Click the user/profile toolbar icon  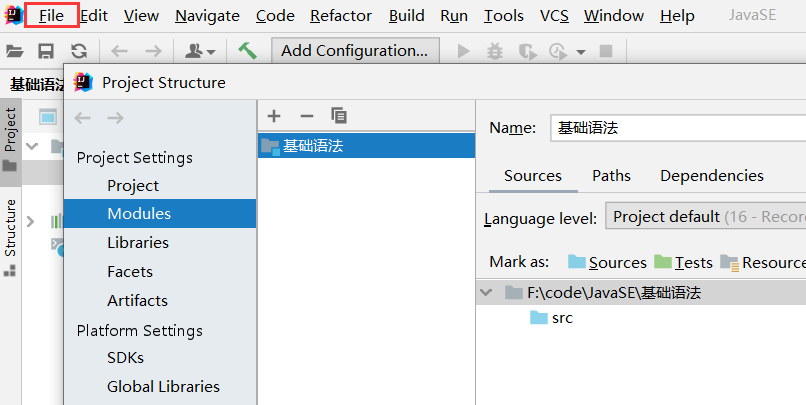tap(199, 51)
